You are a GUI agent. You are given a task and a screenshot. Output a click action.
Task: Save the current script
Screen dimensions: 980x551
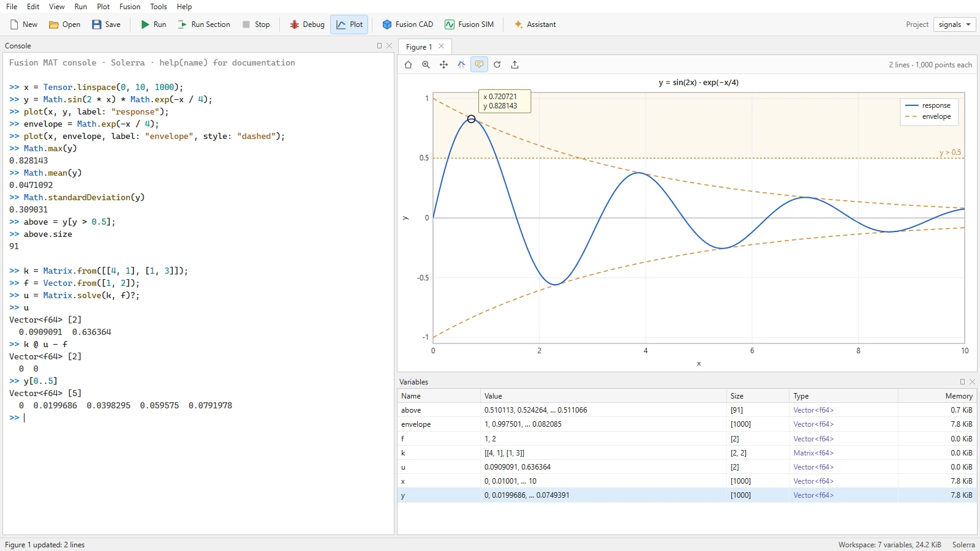pyautogui.click(x=106, y=24)
